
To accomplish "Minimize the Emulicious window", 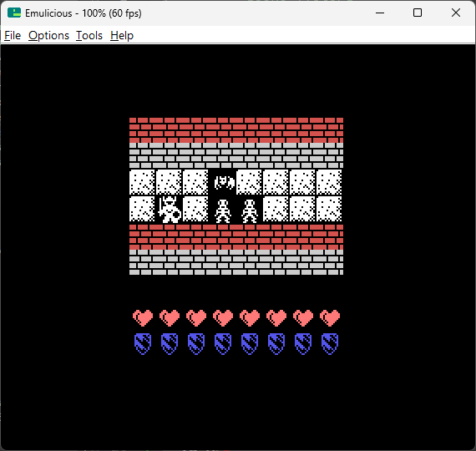I will click(380, 13).
